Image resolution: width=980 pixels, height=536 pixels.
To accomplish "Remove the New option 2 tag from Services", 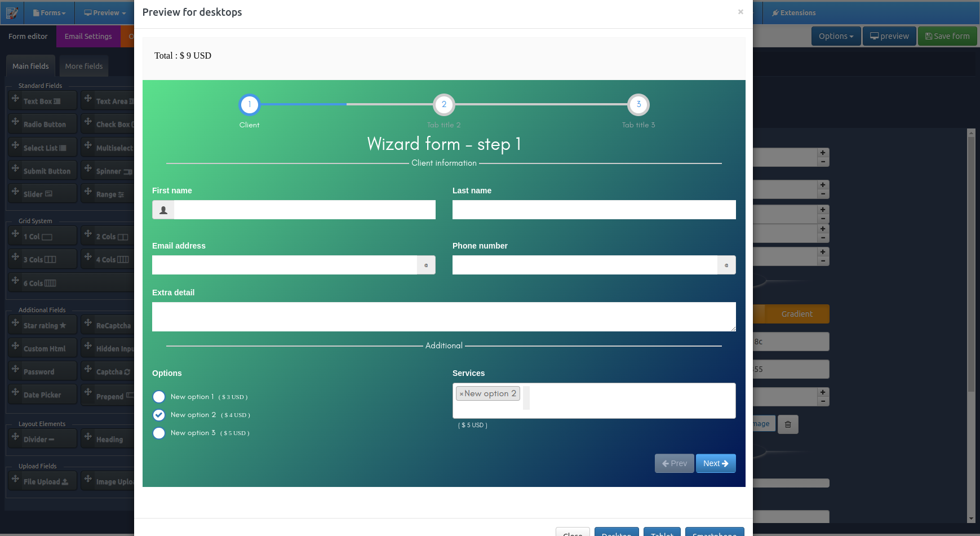I will [x=462, y=393].
